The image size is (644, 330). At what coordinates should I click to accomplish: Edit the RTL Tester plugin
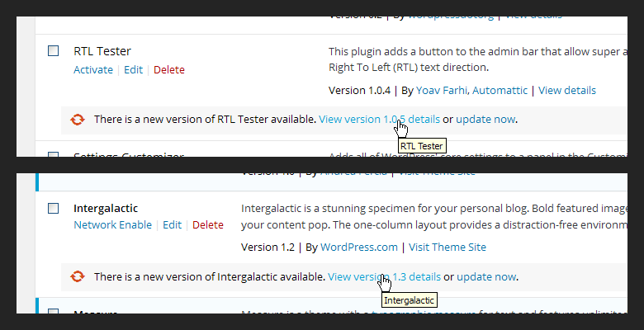134,70
